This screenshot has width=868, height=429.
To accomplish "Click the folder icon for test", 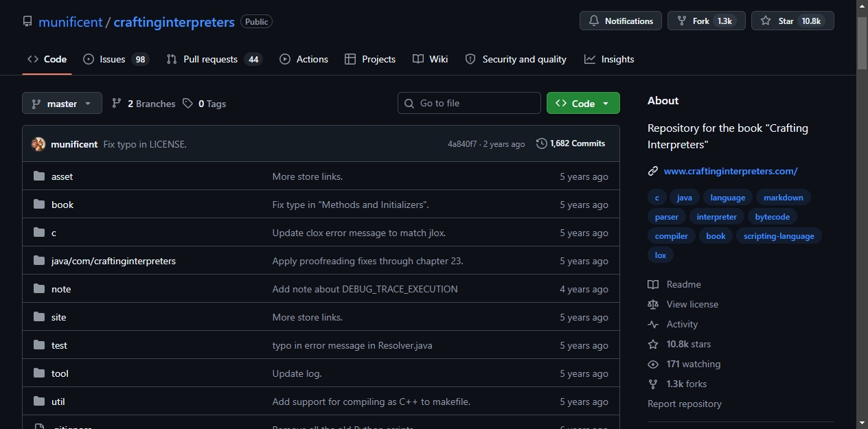I will coord(39,345).
